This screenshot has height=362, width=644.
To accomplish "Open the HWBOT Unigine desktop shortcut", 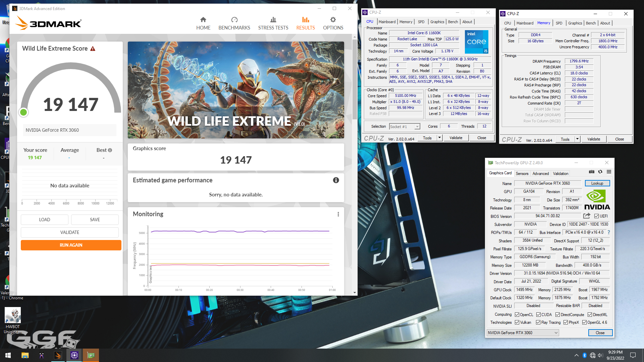I will 13,320.
